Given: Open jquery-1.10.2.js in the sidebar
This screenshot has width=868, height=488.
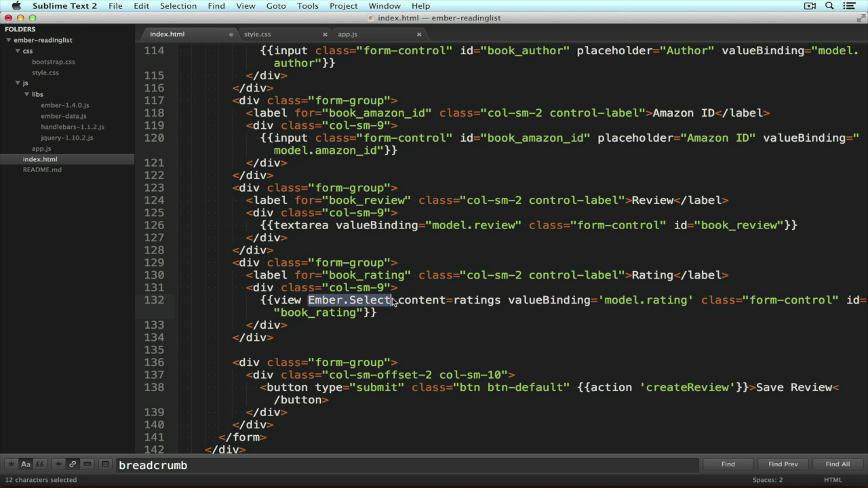Looking at the screenshot, I should click(67, 138).
